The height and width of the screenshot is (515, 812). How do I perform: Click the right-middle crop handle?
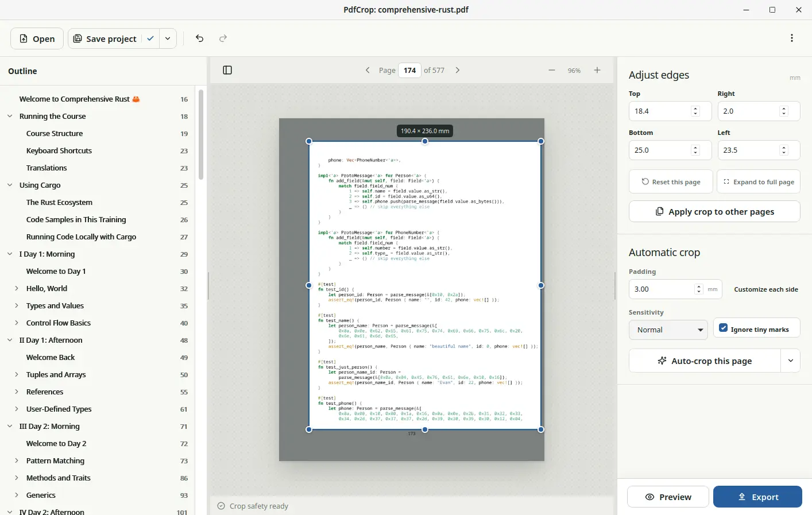541,285
